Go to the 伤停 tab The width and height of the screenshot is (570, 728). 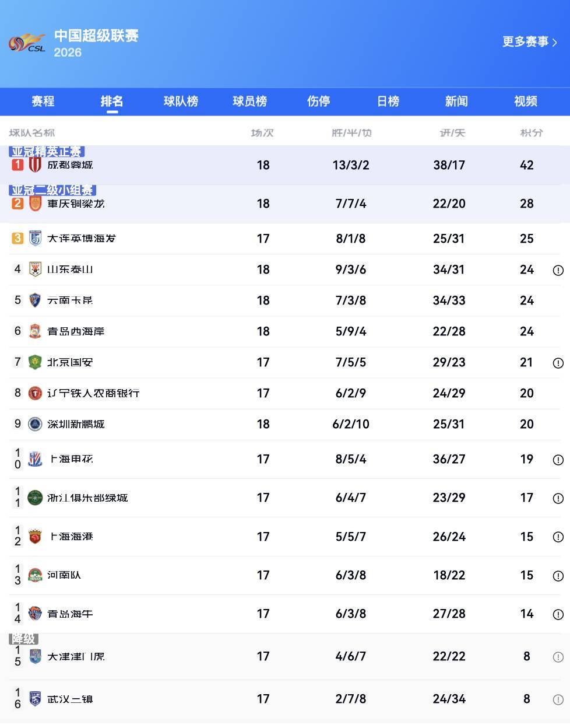[319, 101]
